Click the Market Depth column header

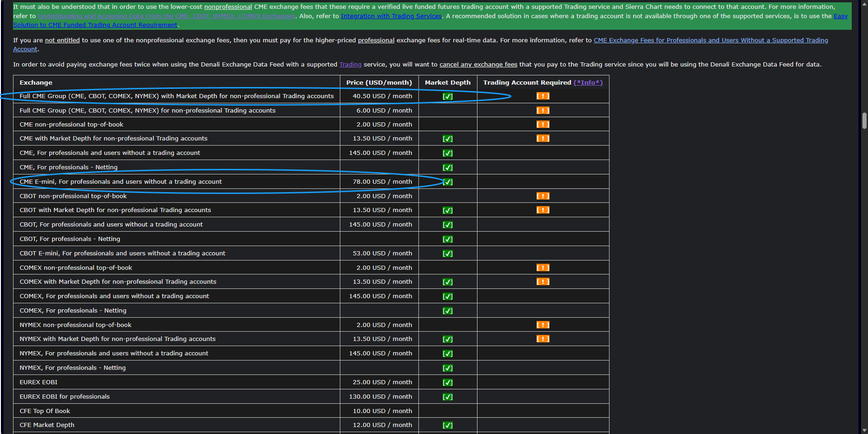[447, 82]
